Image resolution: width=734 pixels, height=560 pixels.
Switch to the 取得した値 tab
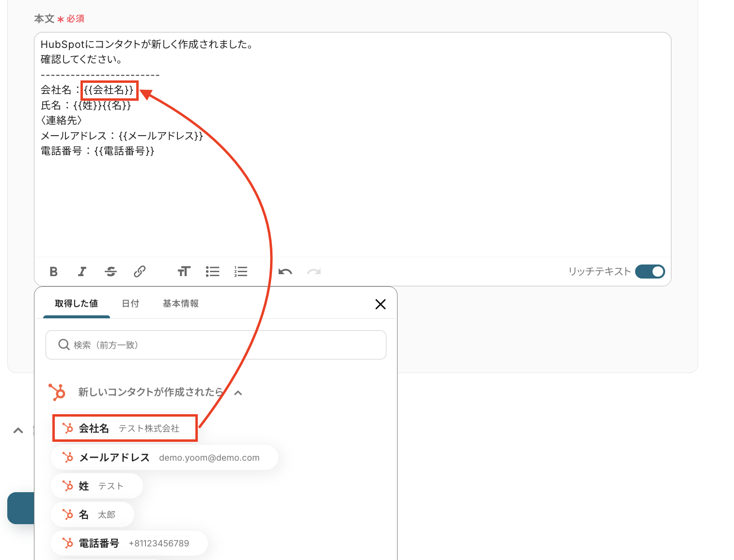pos(77,304)
